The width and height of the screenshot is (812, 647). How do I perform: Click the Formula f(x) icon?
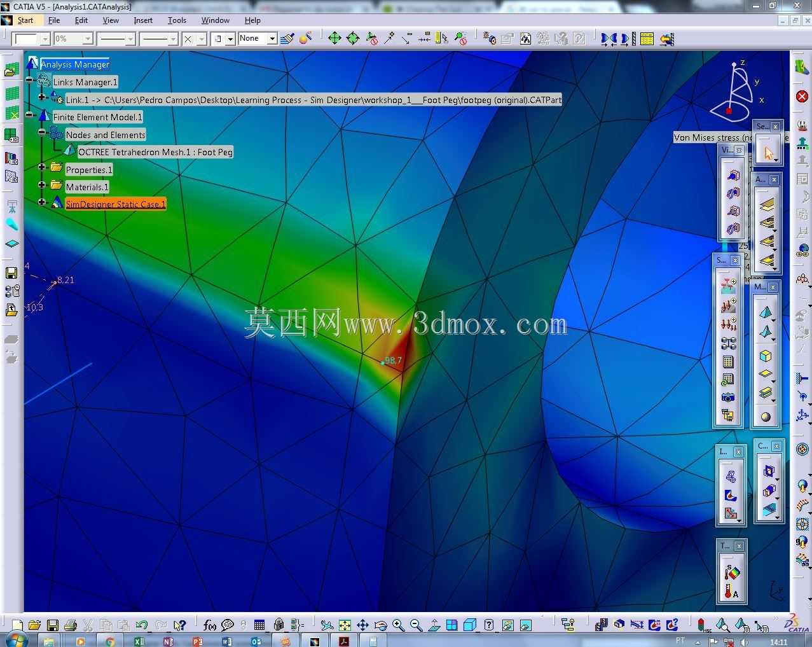coord(209,625)
